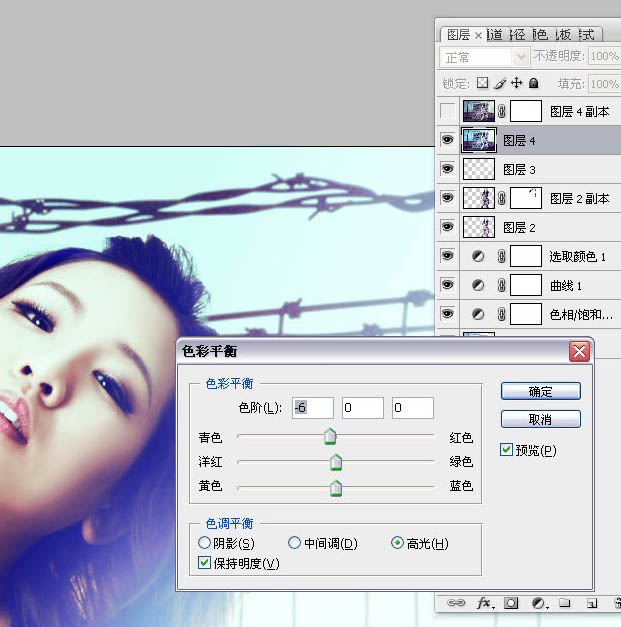Image resolution: width=621 pixels, height=627 pixels.
Task: Click the 确定 (OK) button
Action: tap(540, 391)
